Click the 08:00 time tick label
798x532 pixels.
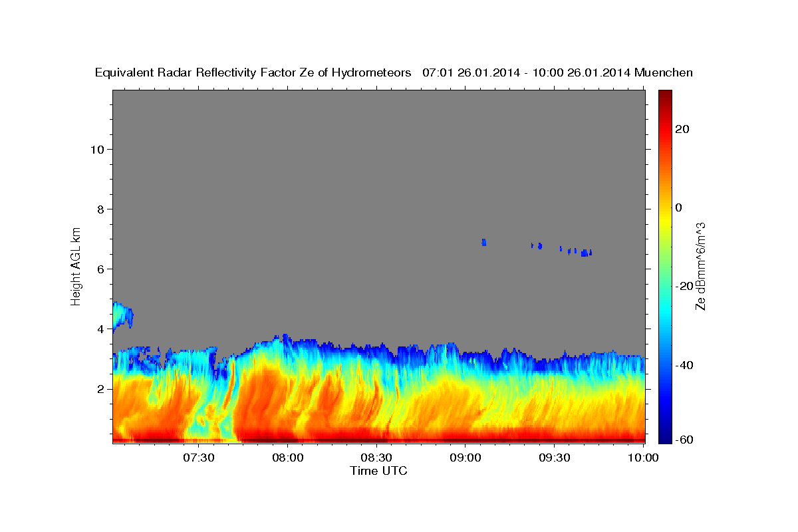[288, 458]
